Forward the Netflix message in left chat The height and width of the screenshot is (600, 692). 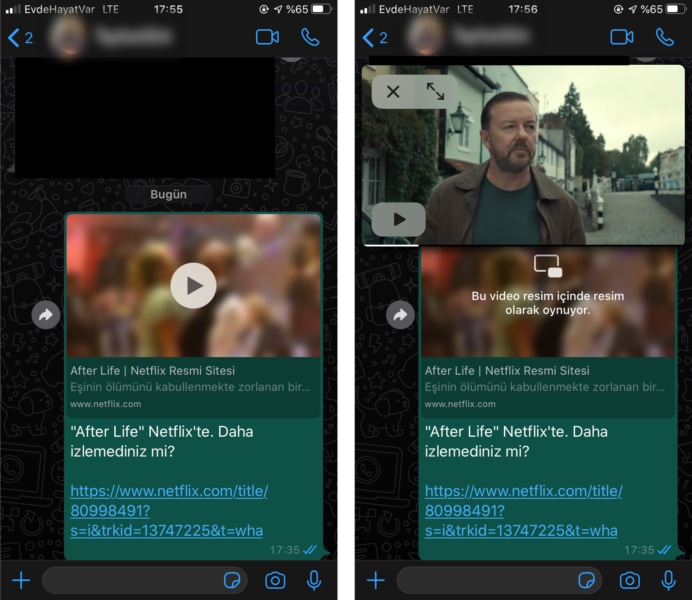coord(45,315)
